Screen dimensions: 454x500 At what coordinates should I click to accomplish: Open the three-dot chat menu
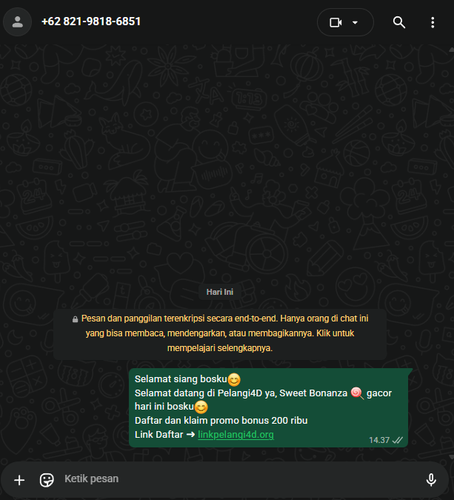[432, 22]
